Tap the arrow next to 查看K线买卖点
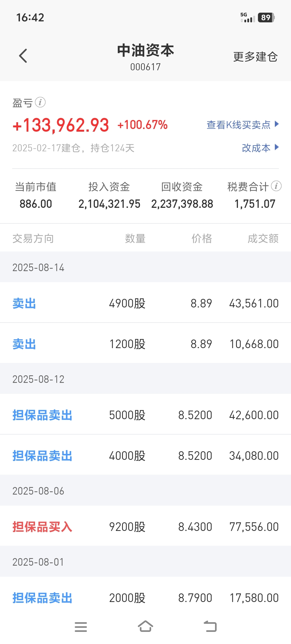This screenshot has width=291, height=644. tap(276, 124)
